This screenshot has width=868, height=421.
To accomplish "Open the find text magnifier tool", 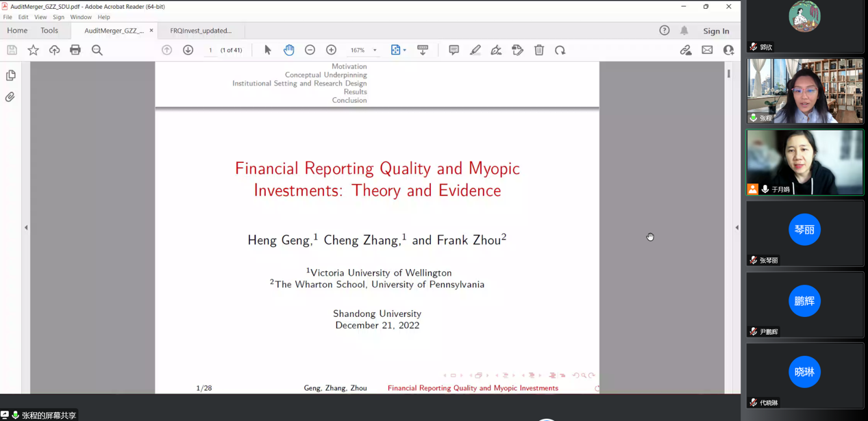I will [x=97, y=50].
